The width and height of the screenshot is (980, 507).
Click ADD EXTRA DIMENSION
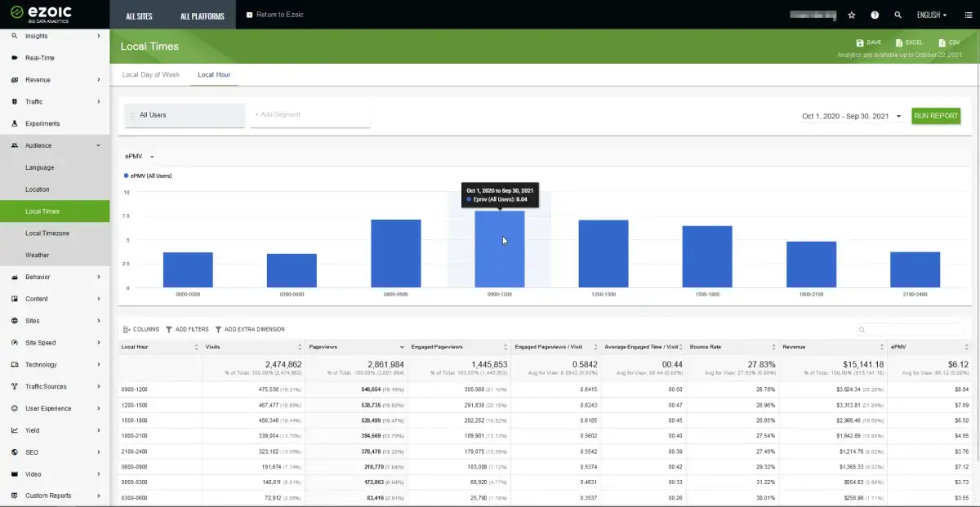(x=250, y=330)
